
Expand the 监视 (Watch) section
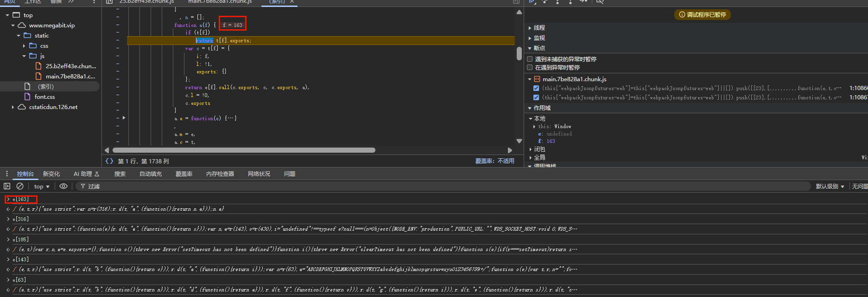coord(530,38)
